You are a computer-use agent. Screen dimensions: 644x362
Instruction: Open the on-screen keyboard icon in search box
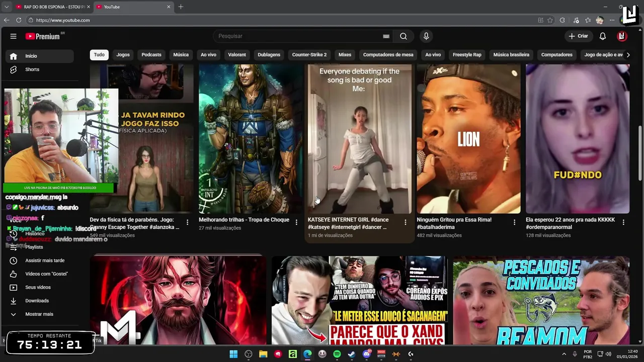coord(386,36)
